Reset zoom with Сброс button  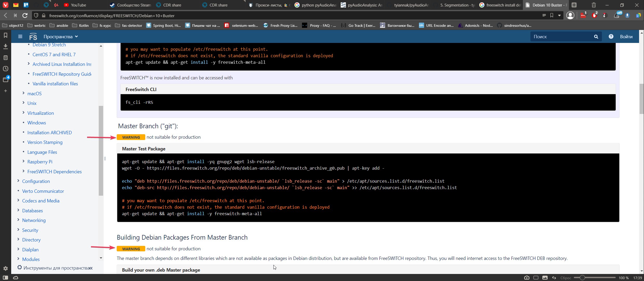coord(566,278)
